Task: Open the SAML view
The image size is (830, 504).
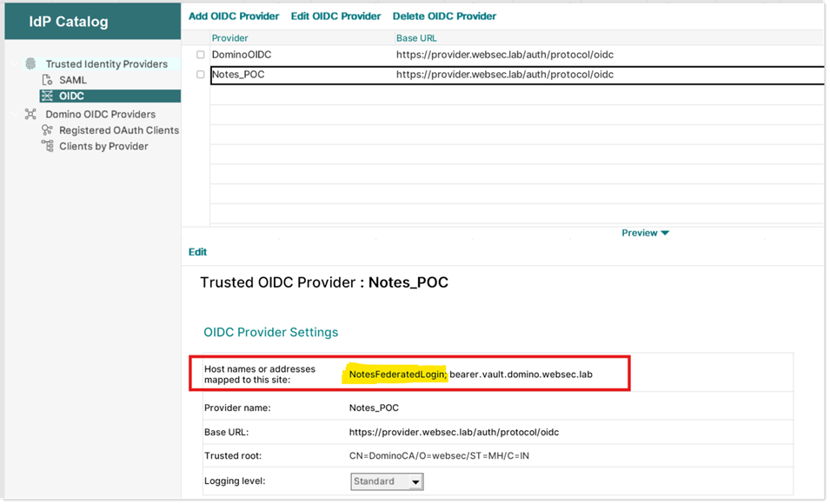Action: 72,80
